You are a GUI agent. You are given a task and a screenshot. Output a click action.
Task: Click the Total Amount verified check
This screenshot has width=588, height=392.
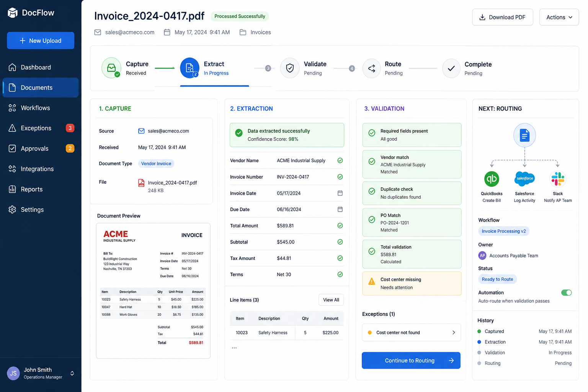[340, 225]
